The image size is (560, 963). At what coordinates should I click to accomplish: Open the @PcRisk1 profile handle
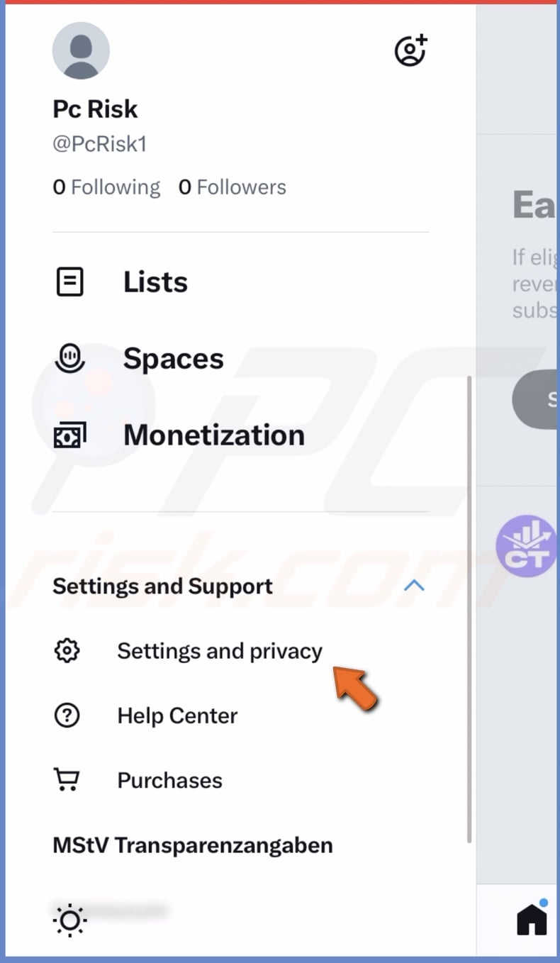(99, 144)
